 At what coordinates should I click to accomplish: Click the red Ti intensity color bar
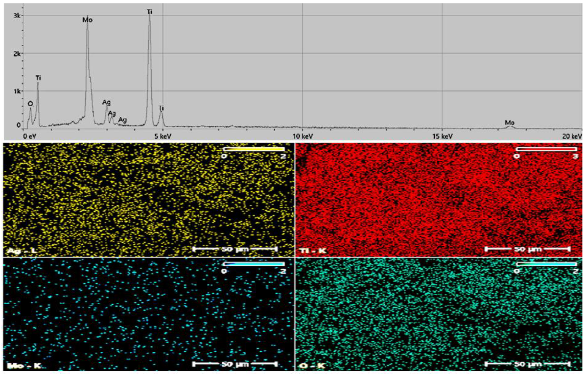point(547,149)
